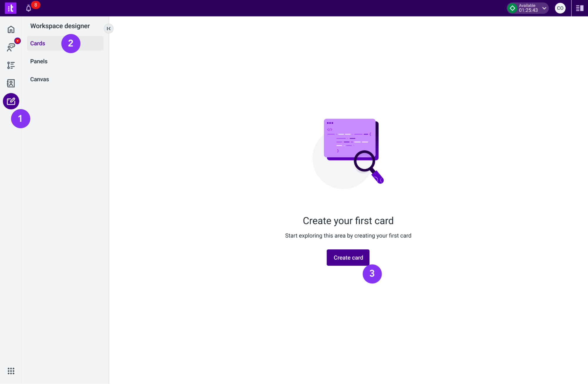Screen dimensions: 588x384
Task: Click the notification bell icon
Action: tap(29, 8)
